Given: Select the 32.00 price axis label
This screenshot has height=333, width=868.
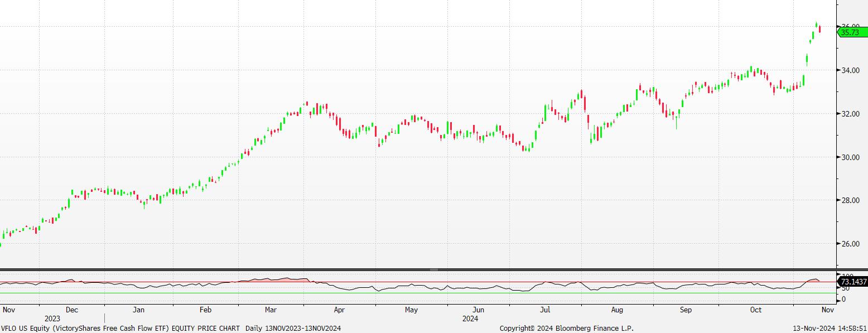Looking at the screenshot, I should 850,114.
